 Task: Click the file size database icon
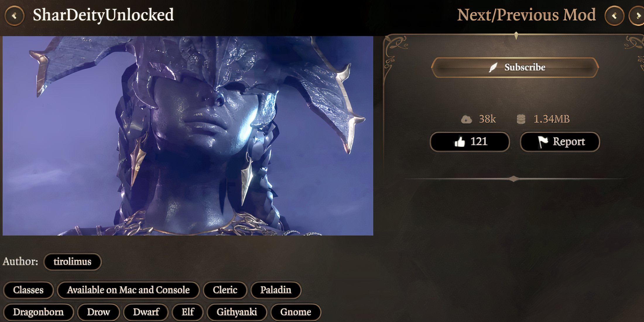point(521,119)
